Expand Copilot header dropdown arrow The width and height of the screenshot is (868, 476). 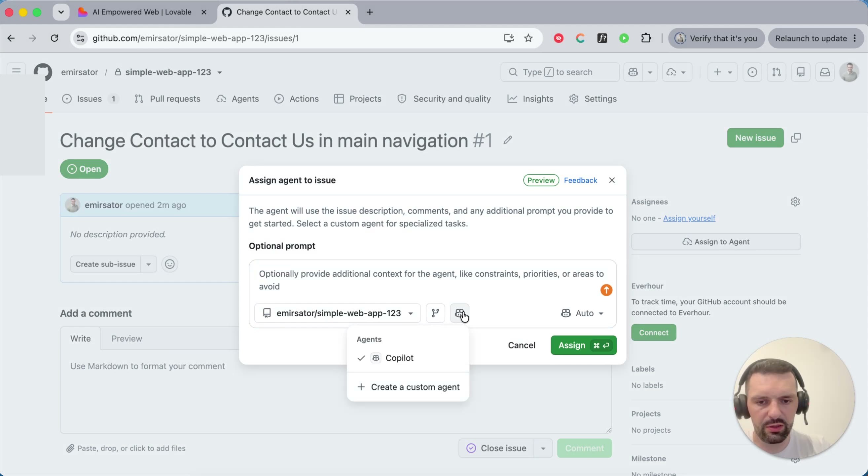coord(650,72)
